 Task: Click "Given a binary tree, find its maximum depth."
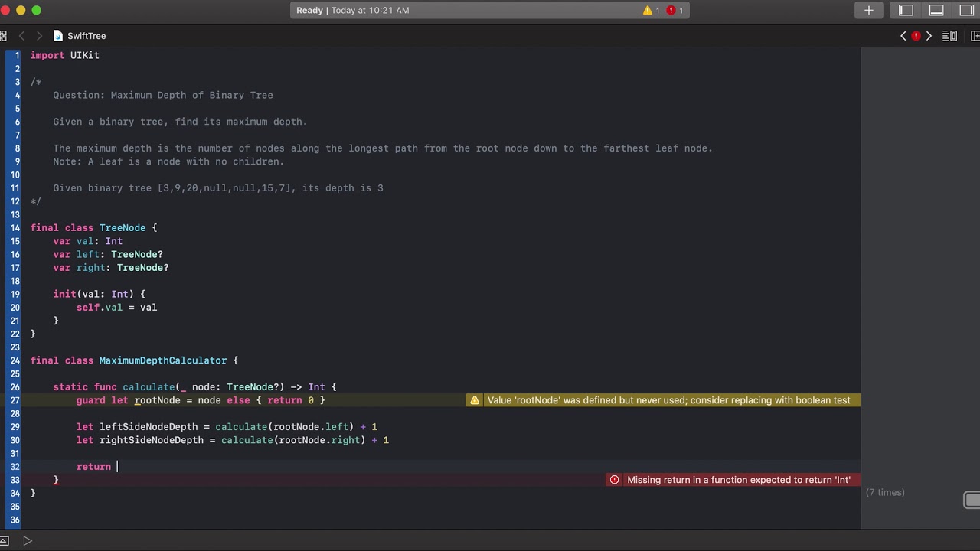(180, 122)
